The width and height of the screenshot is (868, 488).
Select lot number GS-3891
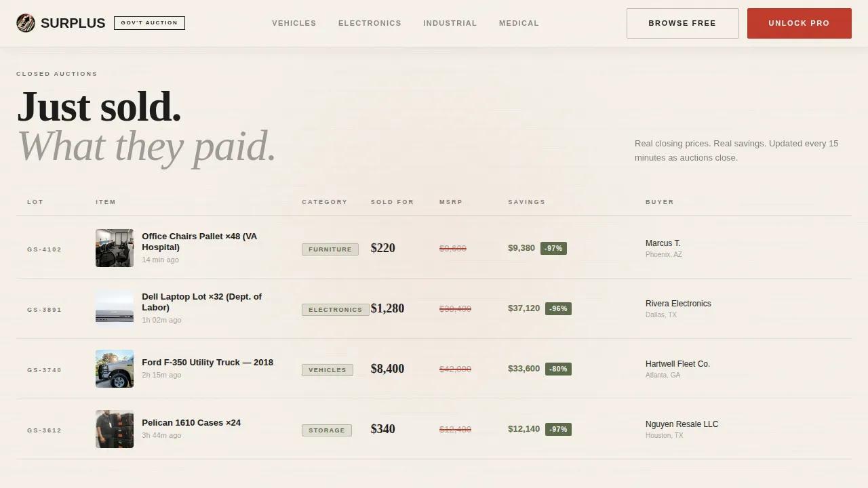coord(45,310)
